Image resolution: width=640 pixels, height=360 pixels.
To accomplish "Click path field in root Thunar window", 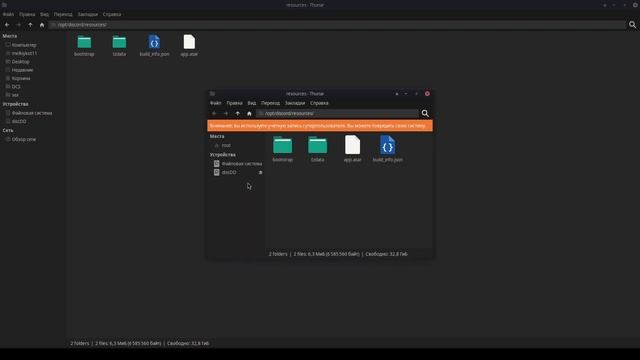I will (x=337, y=113).
